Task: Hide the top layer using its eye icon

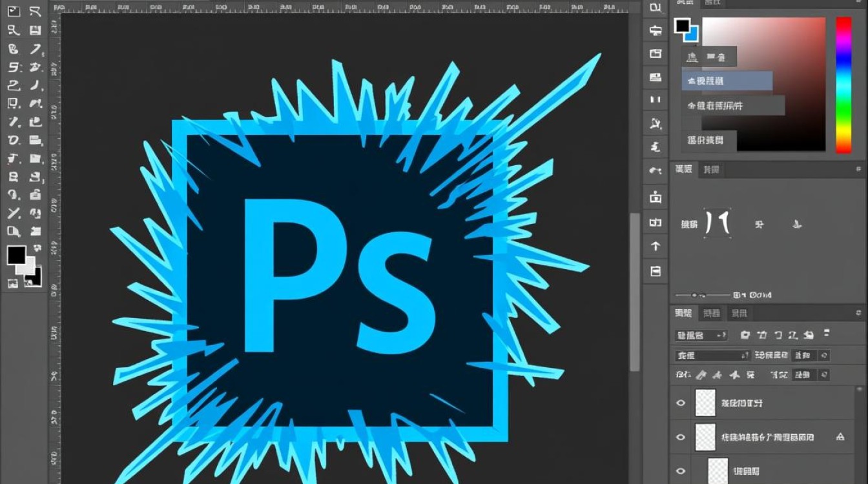Action: 680,403
